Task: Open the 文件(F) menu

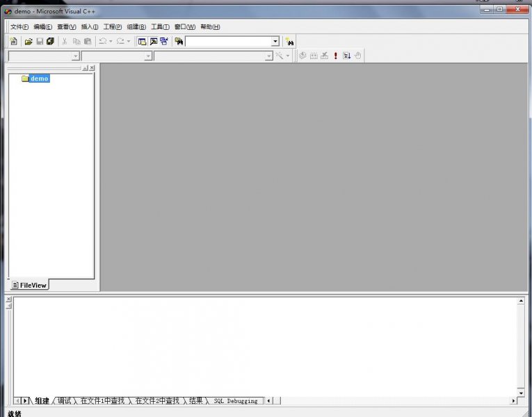Action: coord(19,27)
